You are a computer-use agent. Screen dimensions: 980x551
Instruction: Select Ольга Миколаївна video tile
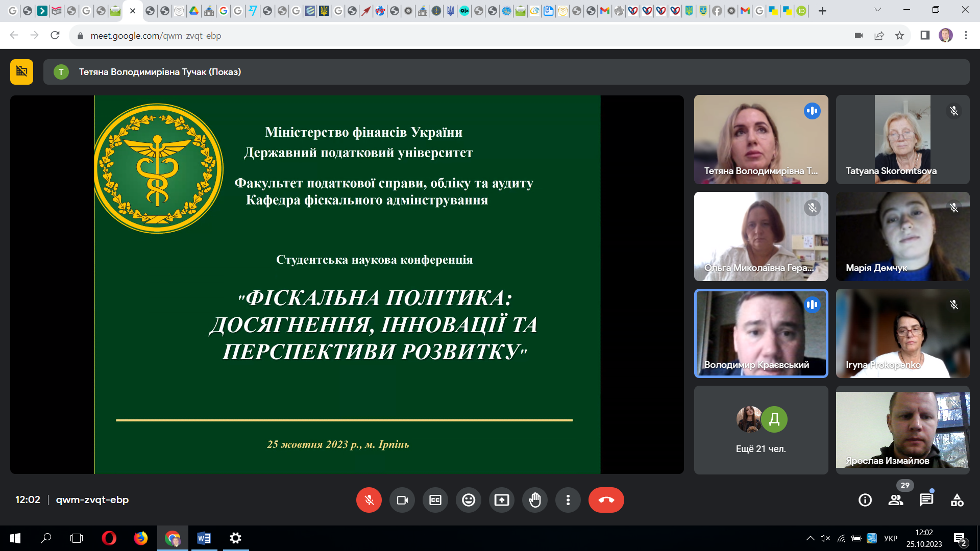pos(761,236)
